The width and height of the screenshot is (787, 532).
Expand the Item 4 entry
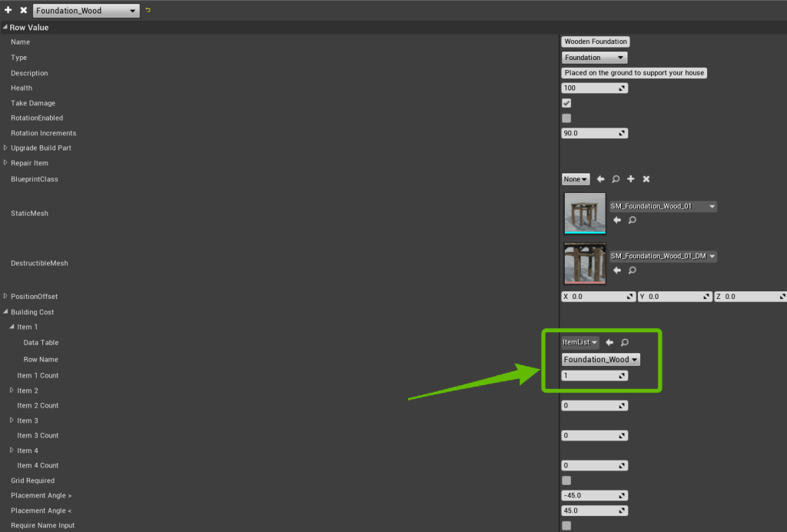12,451
